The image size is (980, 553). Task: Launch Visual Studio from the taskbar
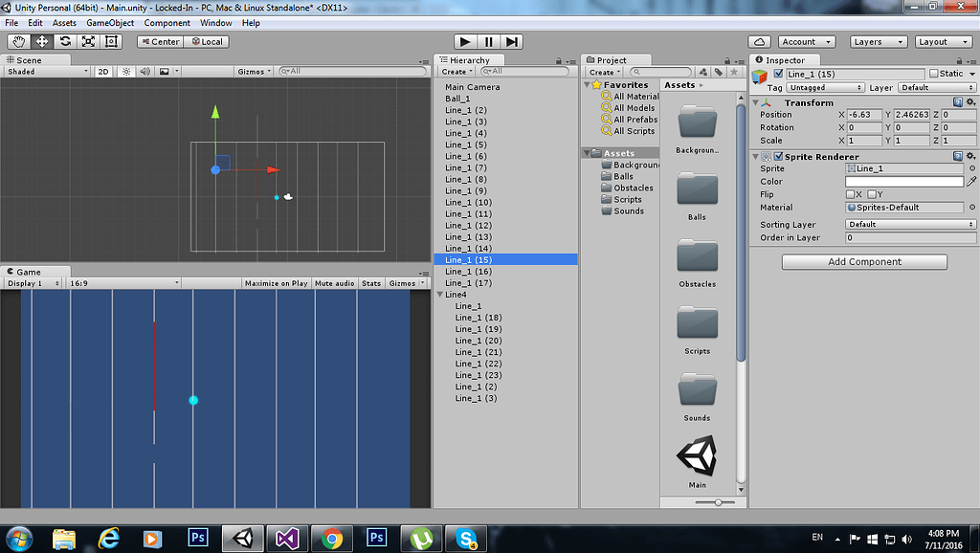coord(286,538)
